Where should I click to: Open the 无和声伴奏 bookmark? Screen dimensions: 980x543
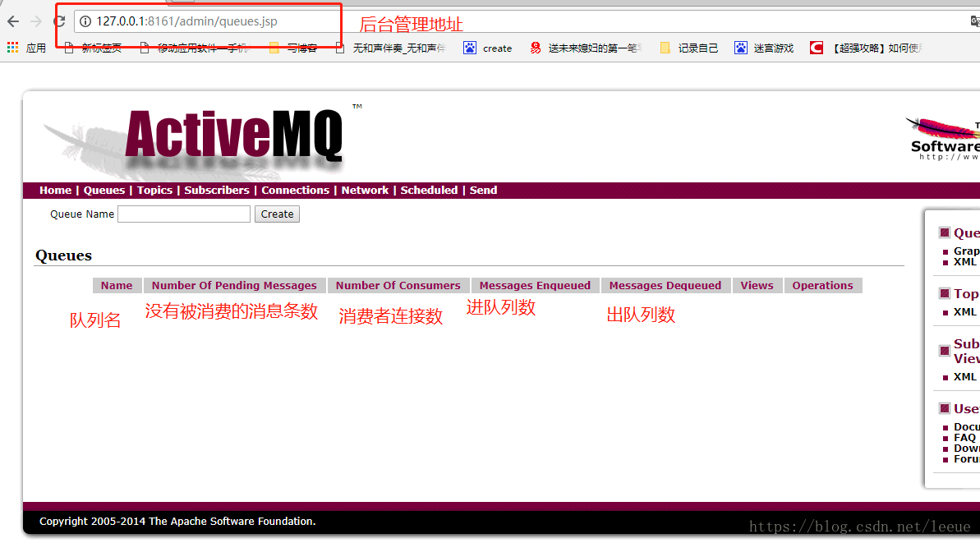390,48
